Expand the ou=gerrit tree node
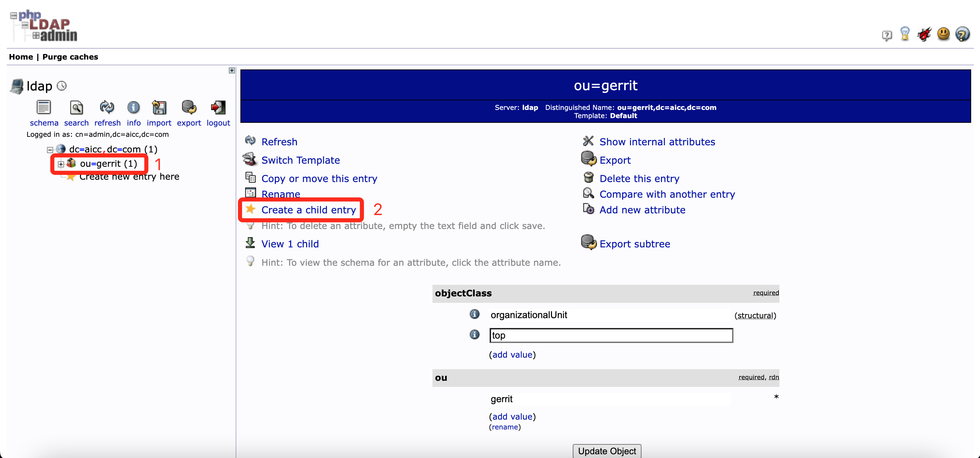980x458 pixels. click(x=61, y=164)
